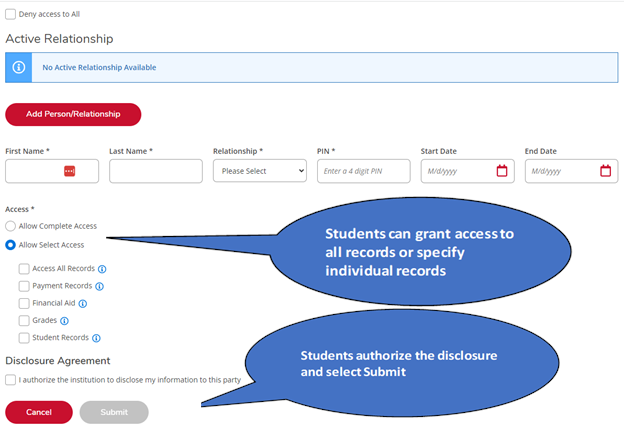Click info icon next to Access All Records
The image size is (624, 439).
(x=102, y=269)
